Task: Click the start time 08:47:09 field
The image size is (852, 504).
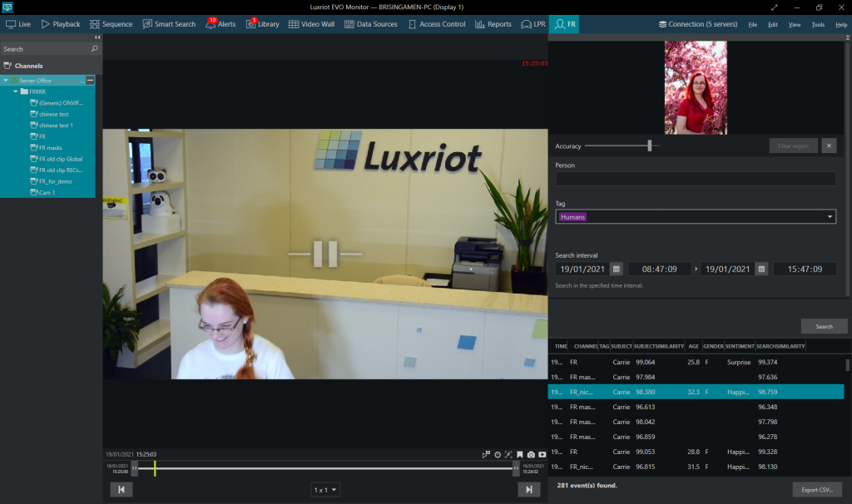Action: click(x=659, y=269)
